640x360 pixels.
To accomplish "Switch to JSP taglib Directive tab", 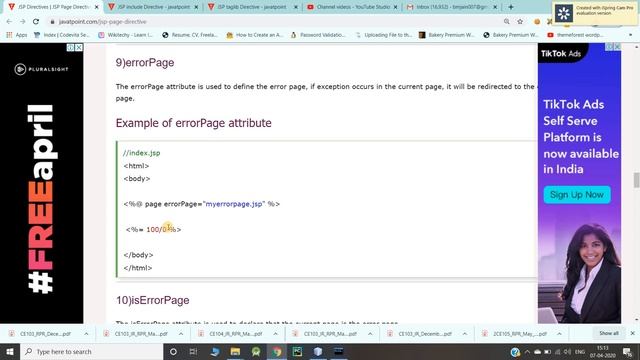I will tap(252, 7).
